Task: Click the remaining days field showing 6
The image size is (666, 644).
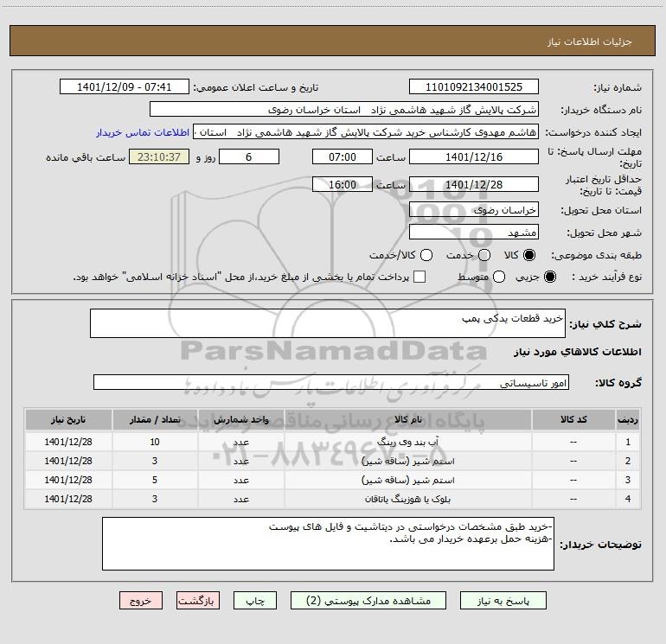Action: click(249, 156)
